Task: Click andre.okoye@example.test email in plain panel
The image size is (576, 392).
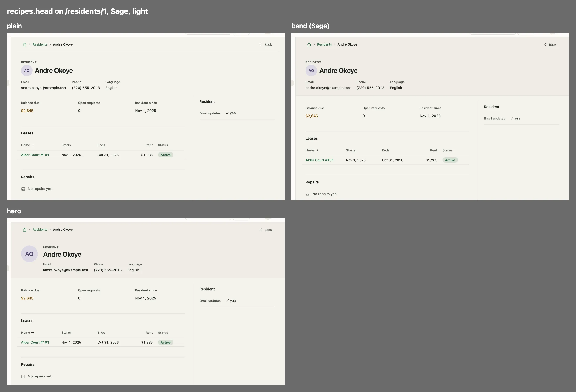Action: coord(44,88)
